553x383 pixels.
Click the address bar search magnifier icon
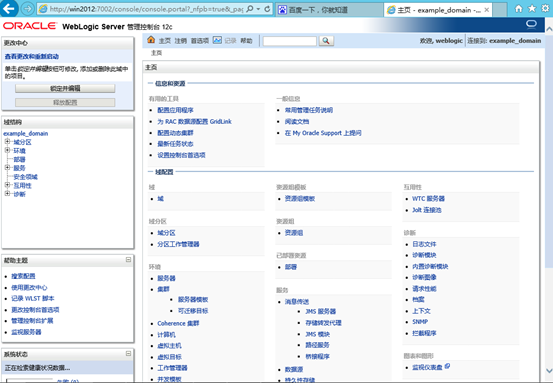(x=250, y=9)
